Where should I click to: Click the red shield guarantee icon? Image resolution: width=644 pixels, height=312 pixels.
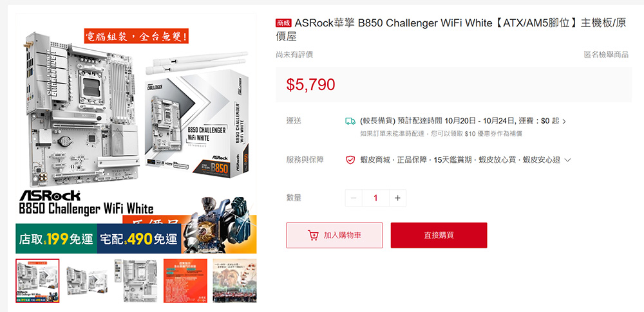[350, 160]
